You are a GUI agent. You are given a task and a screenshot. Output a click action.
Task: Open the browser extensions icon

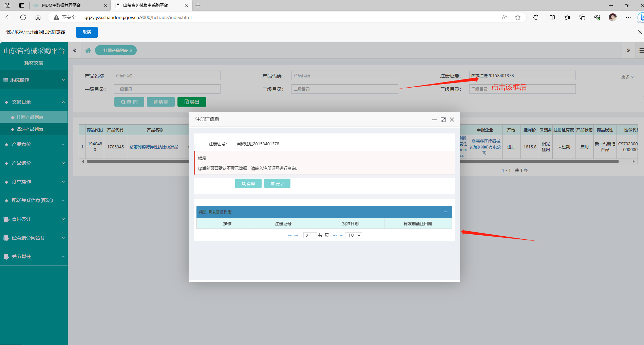click(536, 17)
